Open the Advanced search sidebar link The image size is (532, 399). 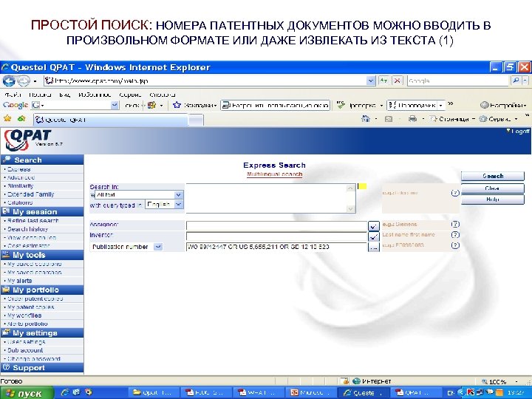pos(21,177)
